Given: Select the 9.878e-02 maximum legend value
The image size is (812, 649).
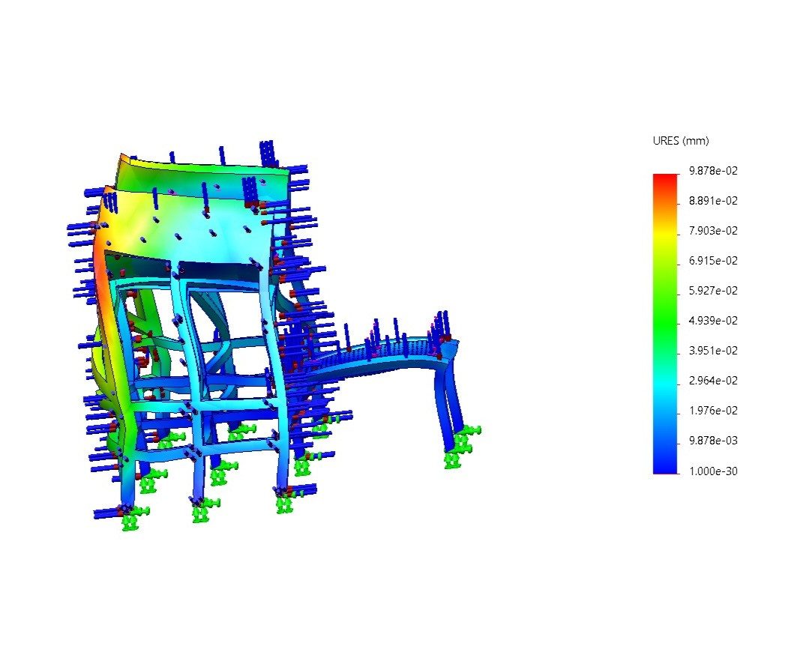Looking at the screenshot, I should tap(713, 171).
